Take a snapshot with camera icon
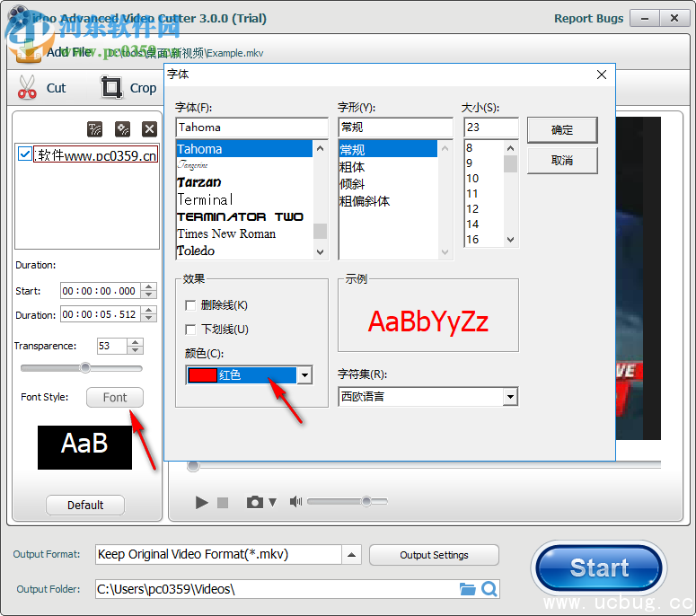The height and width of the screenshot is (616, 696). click(x=255, y=502)
